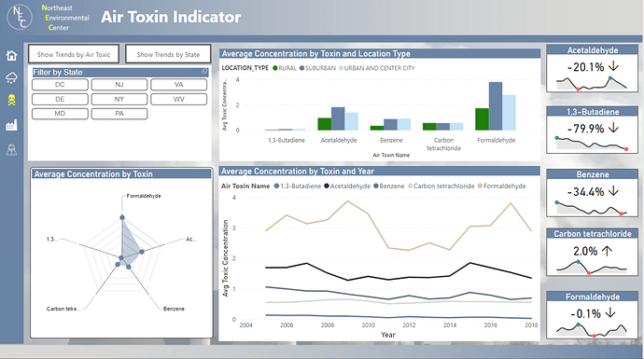
Task: Click the Air Toxin Indicator title
Action: coord(171,17)
